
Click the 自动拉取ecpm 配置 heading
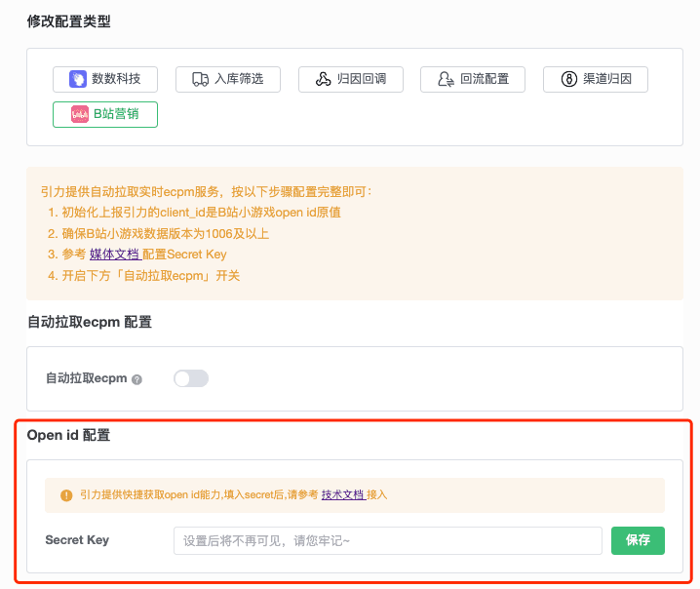(90, 322)
